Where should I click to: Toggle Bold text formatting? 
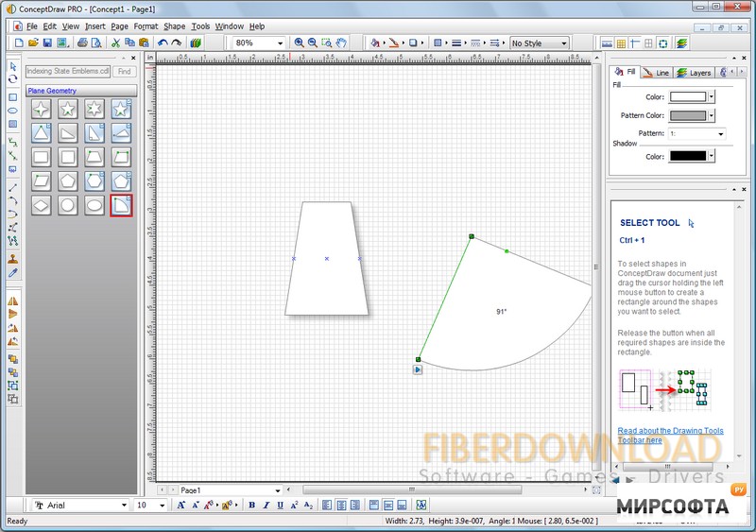251,505
